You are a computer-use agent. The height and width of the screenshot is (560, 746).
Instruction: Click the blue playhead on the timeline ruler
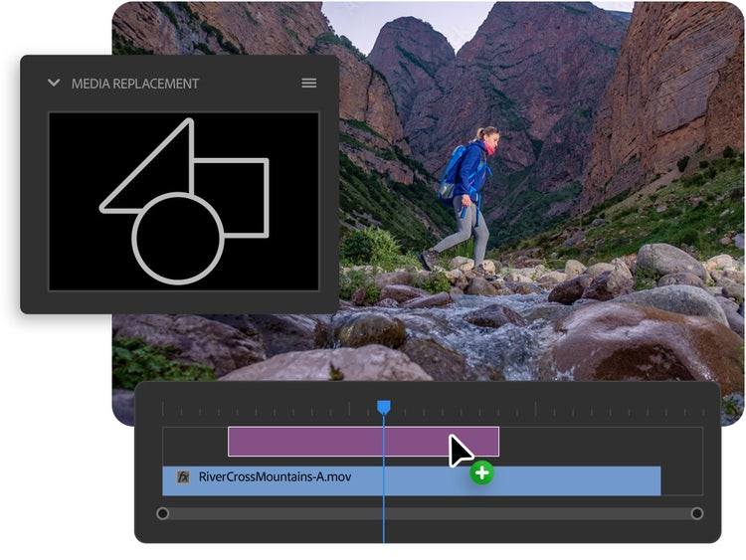pyautogui.click(x=384, y=407)
